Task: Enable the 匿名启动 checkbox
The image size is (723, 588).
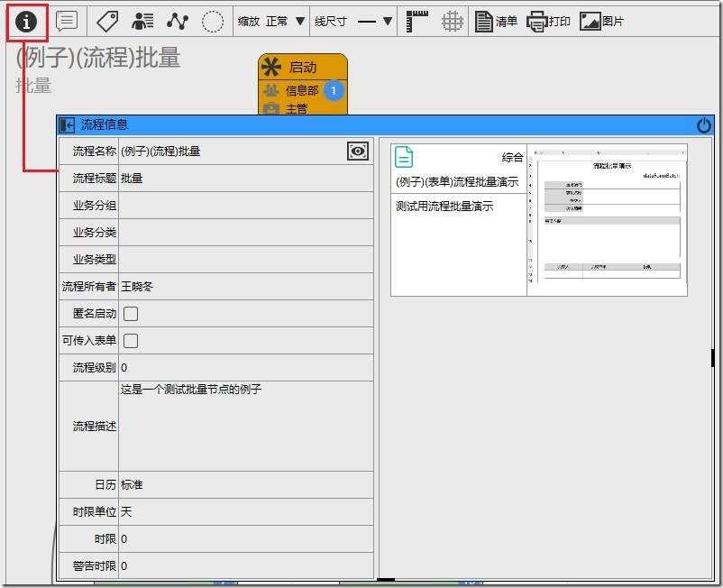Action: [x=131, y=314]
